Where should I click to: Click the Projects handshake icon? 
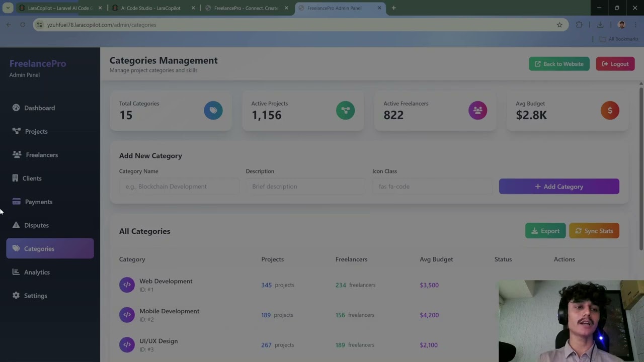[17, 131]
